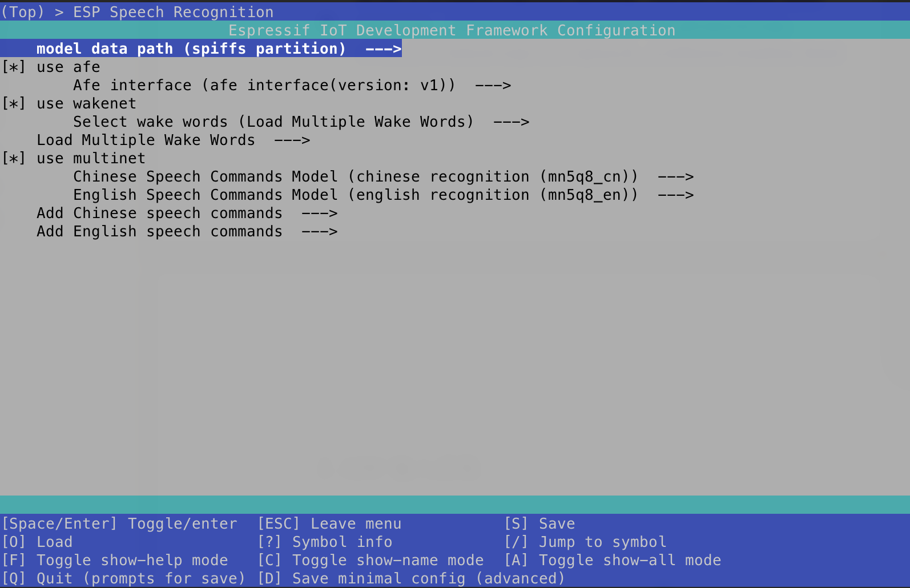Open Afe interface version submenu

point(292,85)
